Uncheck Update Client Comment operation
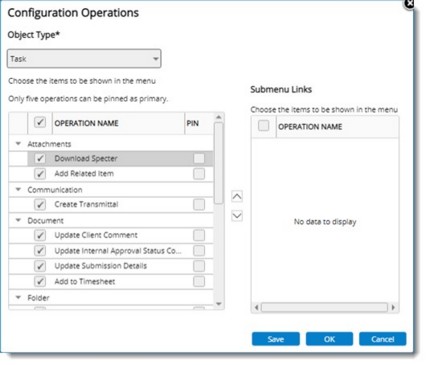This screenshot has width=426, height=365. point(40,235)
